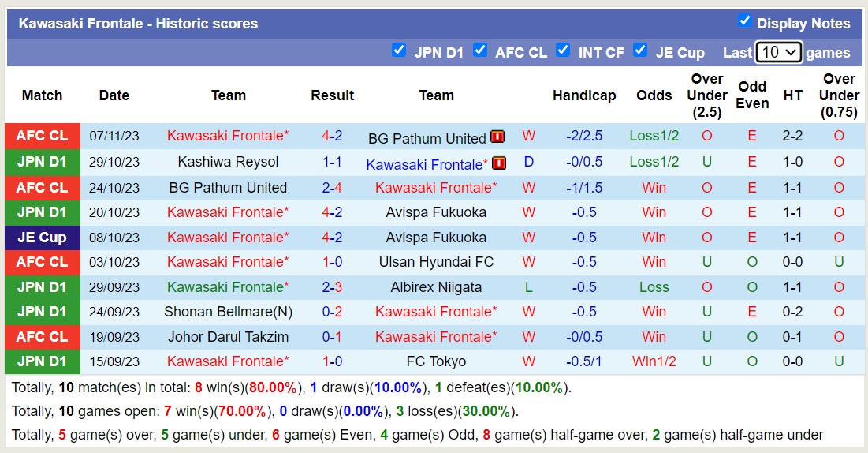
Task: Click the FC Tokyo team name
Action: (x=436, y=361)
